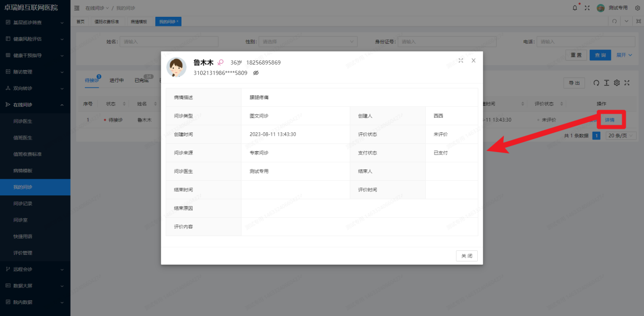The height and width of the screenshot is (316, 644).
Task: Open the 在线问诊 breadcrumb dropdown
Action: point(97,8)
